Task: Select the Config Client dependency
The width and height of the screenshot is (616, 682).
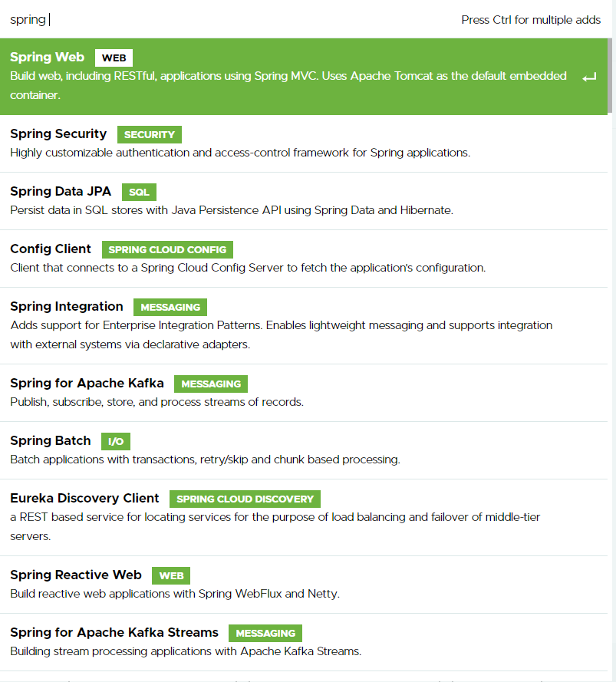Action: click(x=304, y=259)
